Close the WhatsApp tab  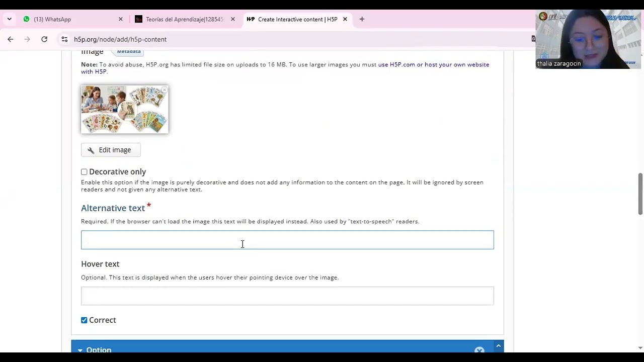(121, 19)
